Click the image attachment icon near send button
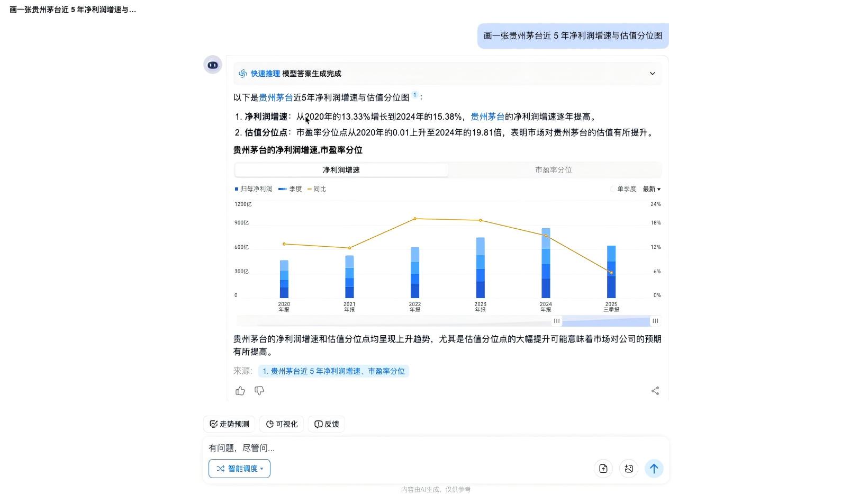Viewport: 868px width, 494px height. pyautogui.click(x=629, y=469)
